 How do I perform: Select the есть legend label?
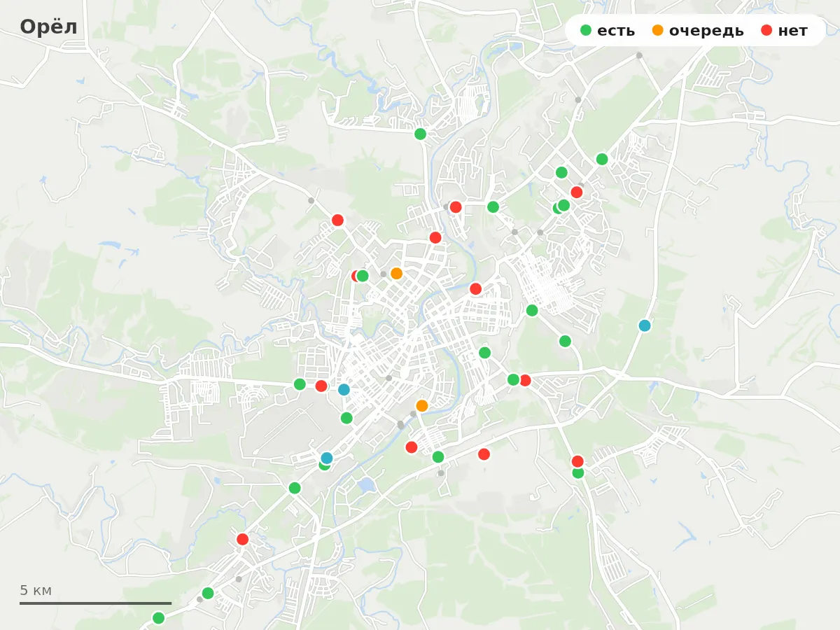(616, 31)
